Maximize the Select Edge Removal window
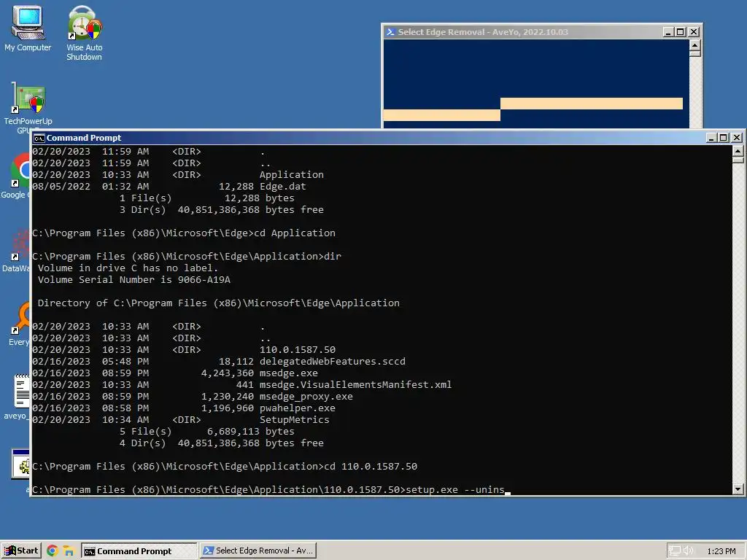Image resolution: width=747 pixels, height=560 pixels. coord(681,32)
